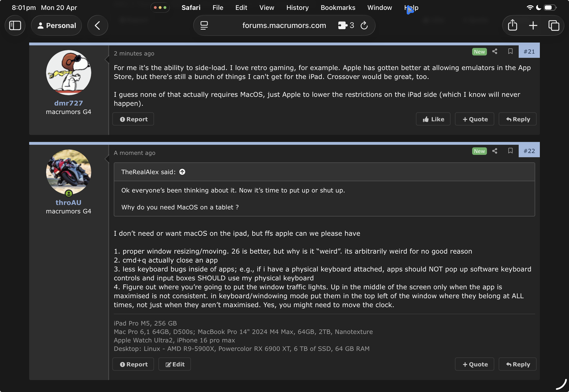Bookmark post #21
The image size is (569, 392).
510,51
